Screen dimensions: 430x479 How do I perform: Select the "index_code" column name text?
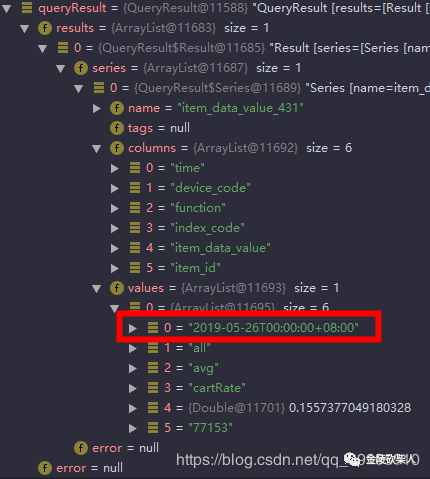pos(207,228)
